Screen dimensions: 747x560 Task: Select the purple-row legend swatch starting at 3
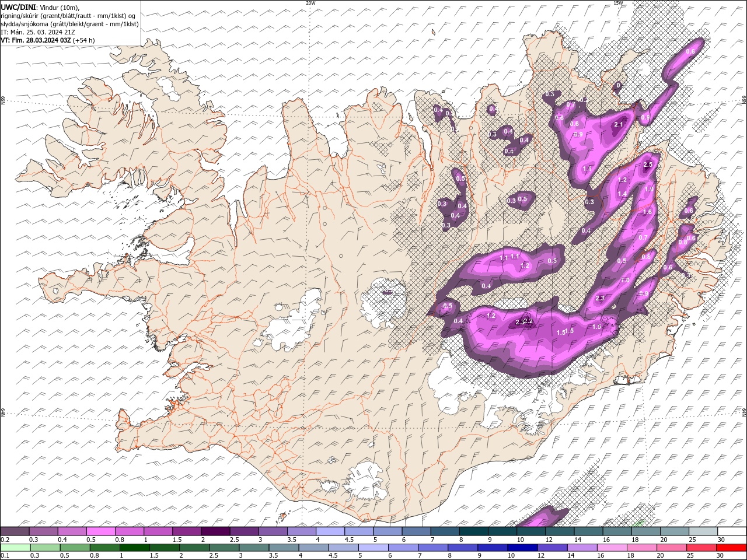[273, 531]
